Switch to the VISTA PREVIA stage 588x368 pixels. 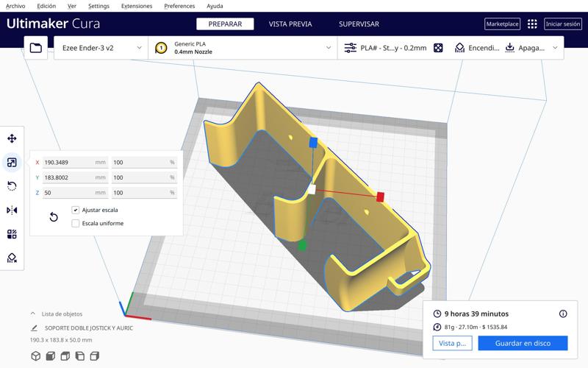click(290, 24)
